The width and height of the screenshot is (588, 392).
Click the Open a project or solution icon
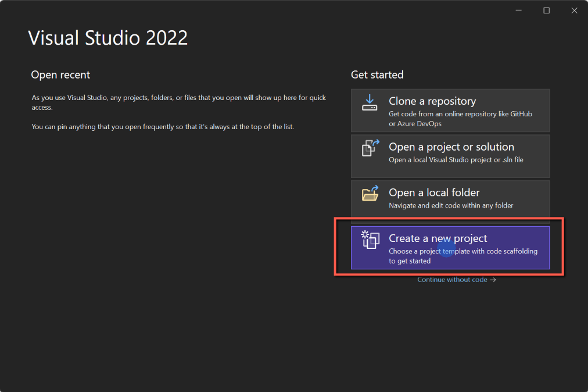[370, 148]
